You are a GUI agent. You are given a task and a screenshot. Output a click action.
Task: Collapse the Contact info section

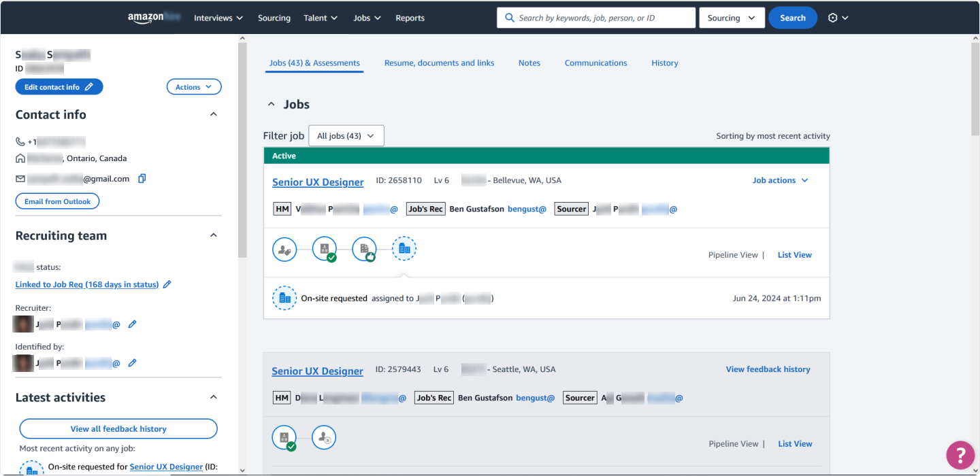214,114
